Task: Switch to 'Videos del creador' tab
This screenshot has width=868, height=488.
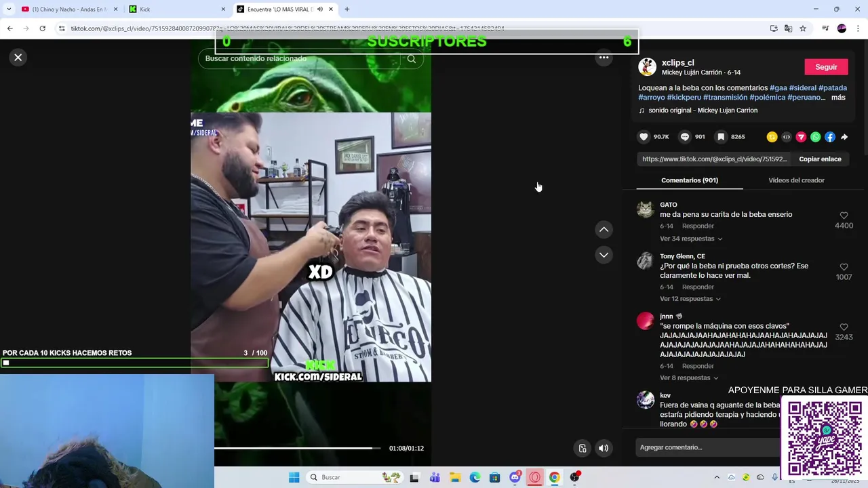Action: [796, 180]
